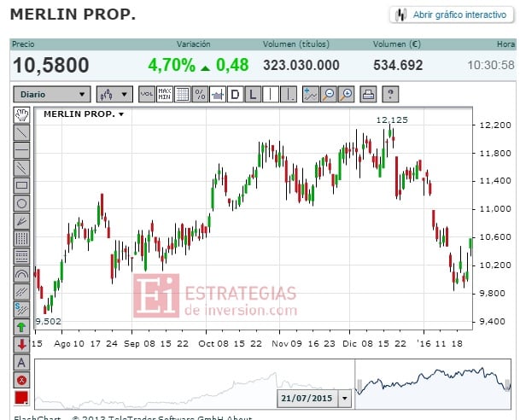Click the Oct label on date axis
This screenshot has height=420, width=520.
205,344
